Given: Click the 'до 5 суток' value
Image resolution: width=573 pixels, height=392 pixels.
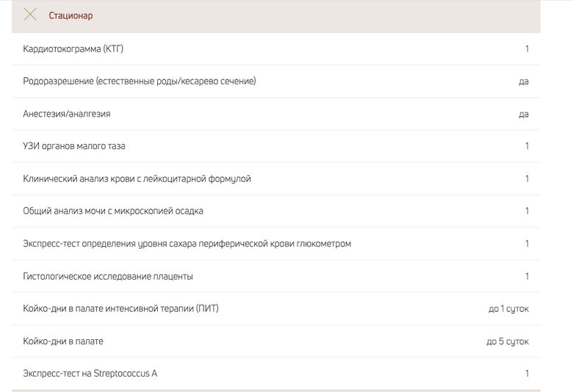Looking at the screenshot, I should tap(508, 341).
